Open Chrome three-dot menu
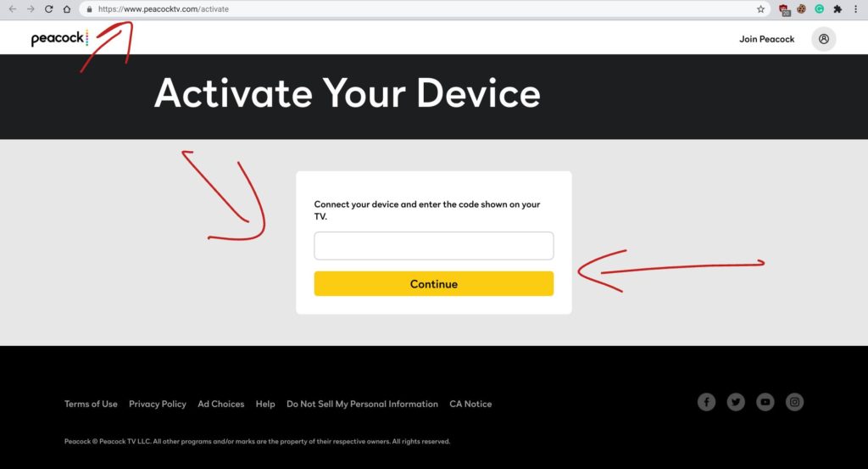The image size is (868, 469). (855, 9)
